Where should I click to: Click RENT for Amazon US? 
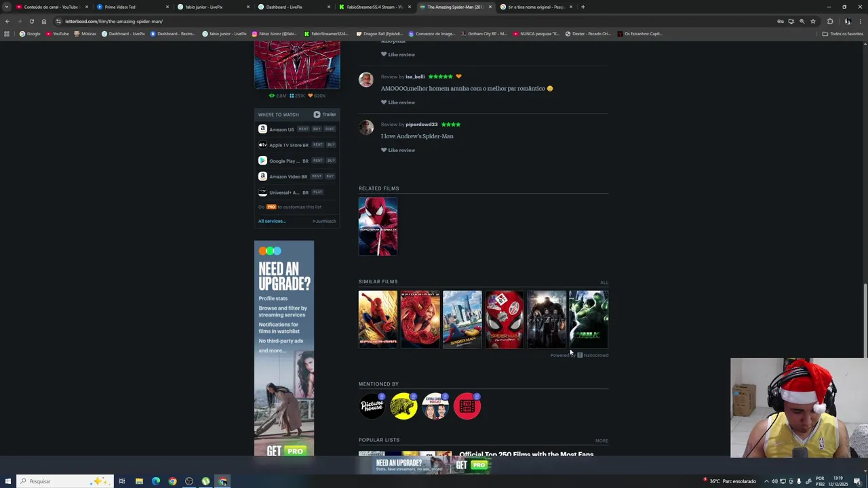point(303,129)
